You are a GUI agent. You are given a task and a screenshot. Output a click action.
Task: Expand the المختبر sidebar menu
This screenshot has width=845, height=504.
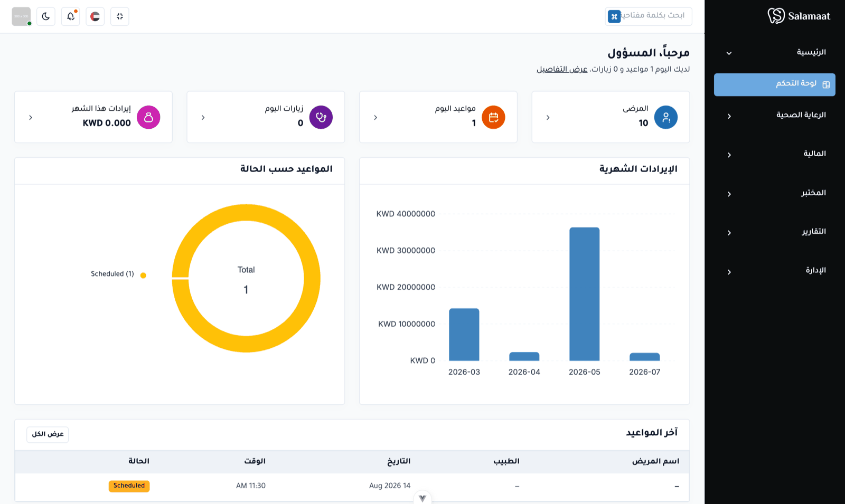pyautogui.click(x=775, y=193)
